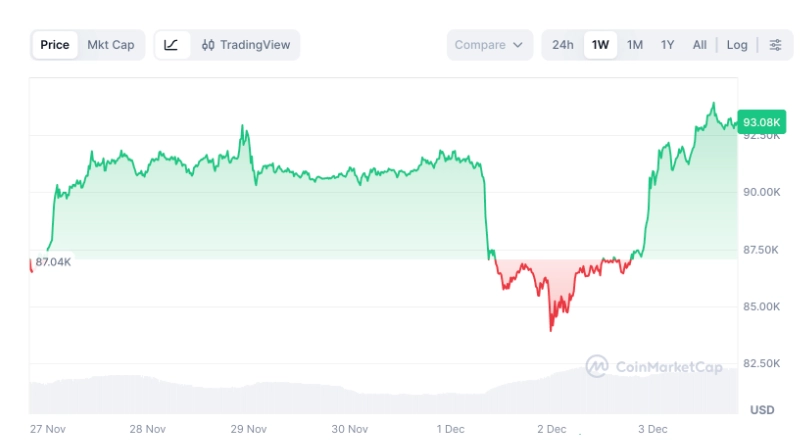Select the 1W time range
The image size is (810, 446).
pos(600,45)
